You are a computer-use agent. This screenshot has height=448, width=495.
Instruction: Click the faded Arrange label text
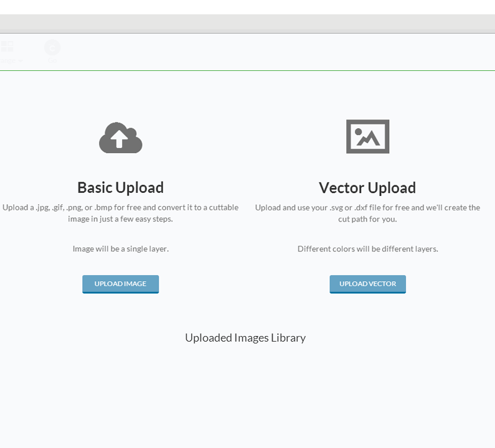[x=7, y=61]
